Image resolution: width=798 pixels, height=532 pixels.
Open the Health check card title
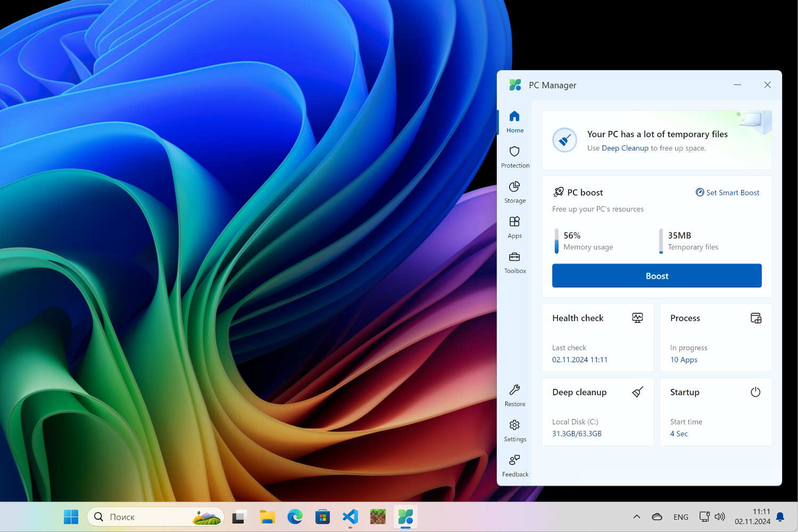point(578,318)
